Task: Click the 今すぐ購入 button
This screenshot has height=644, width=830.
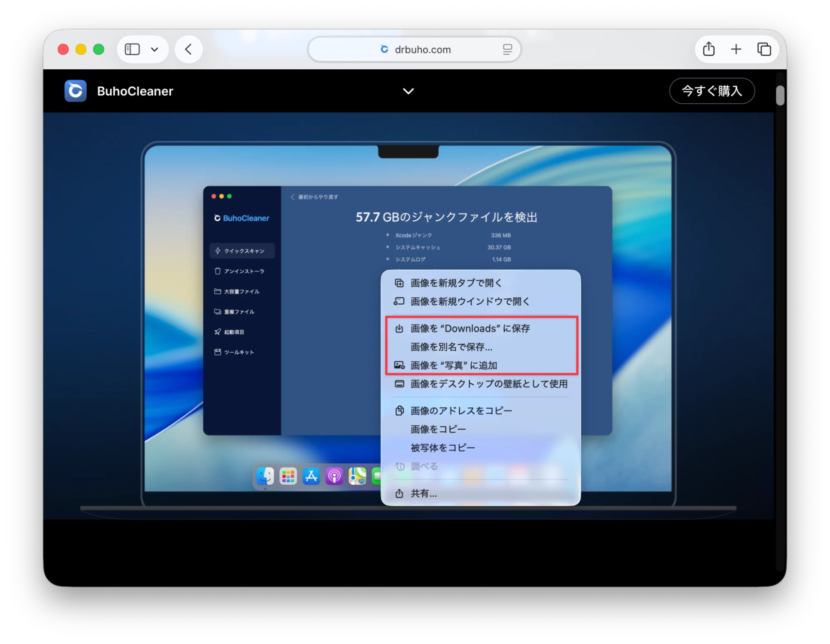Action: 712,90
